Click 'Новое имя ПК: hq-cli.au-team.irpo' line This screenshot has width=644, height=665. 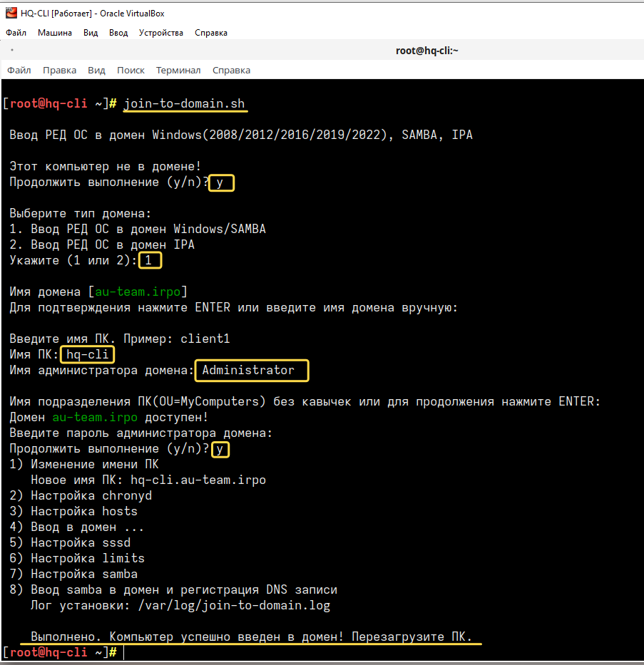(148, 480)
